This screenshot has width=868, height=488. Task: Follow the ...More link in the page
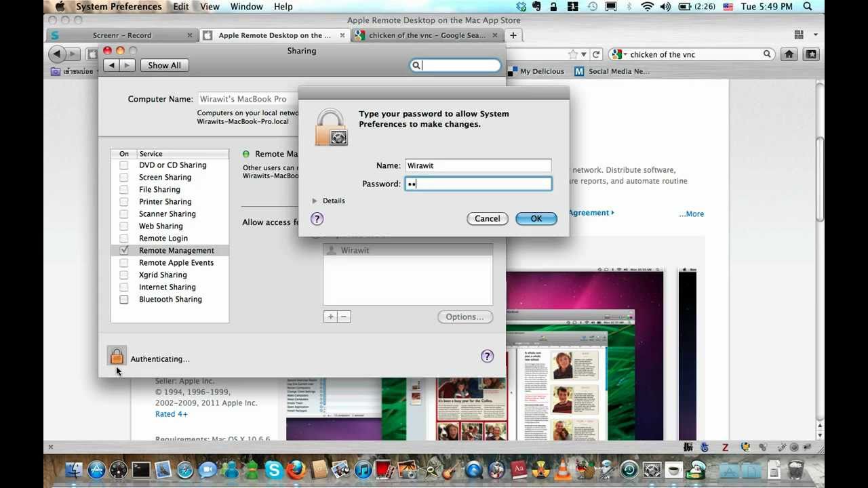tap(692, 214)
